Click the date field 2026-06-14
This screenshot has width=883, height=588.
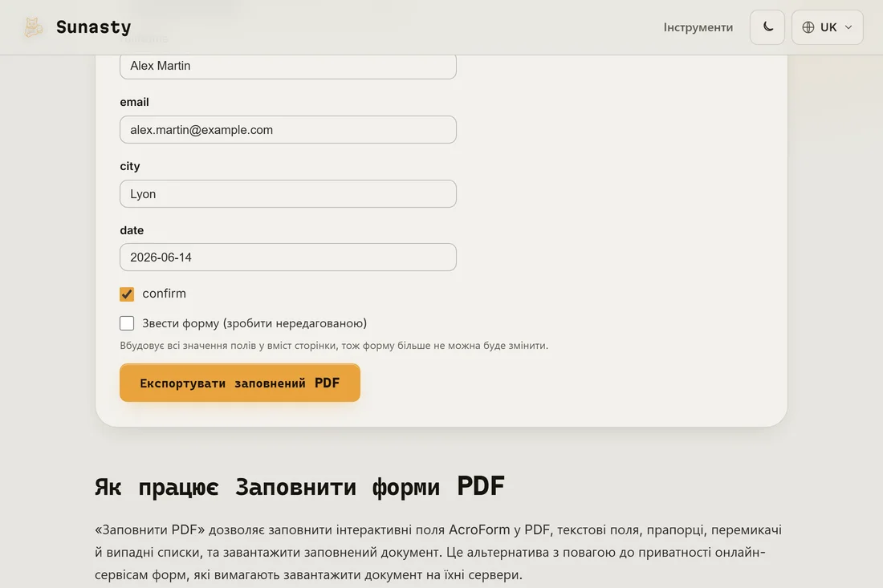287,258
